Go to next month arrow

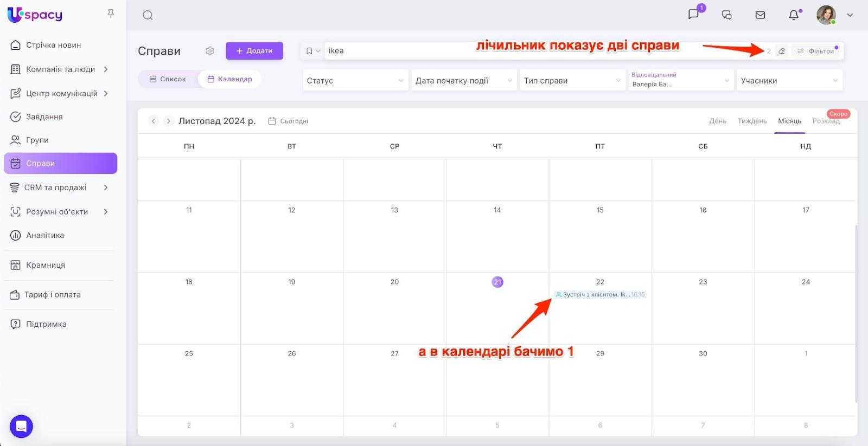pos(169,121)
